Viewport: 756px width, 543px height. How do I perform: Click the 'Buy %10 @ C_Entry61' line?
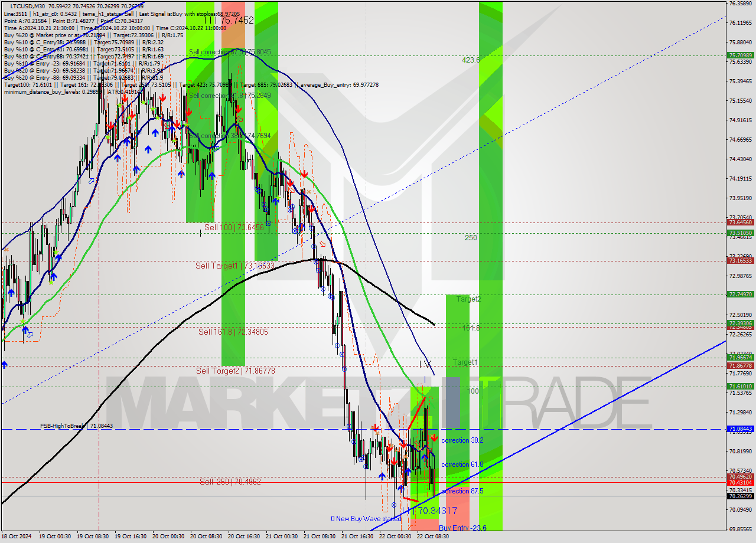click(83, 49)
